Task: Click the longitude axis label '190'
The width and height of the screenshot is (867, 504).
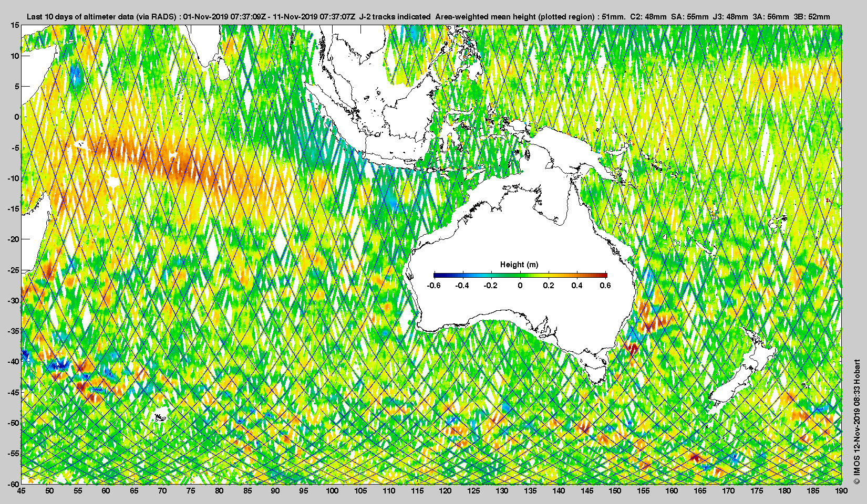Action: coord(841,491)
